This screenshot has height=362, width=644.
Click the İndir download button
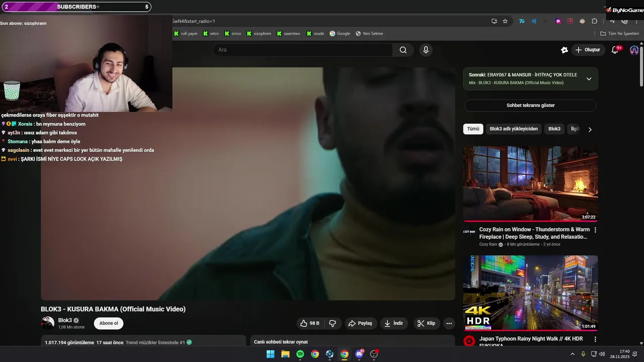coord(394,323)
